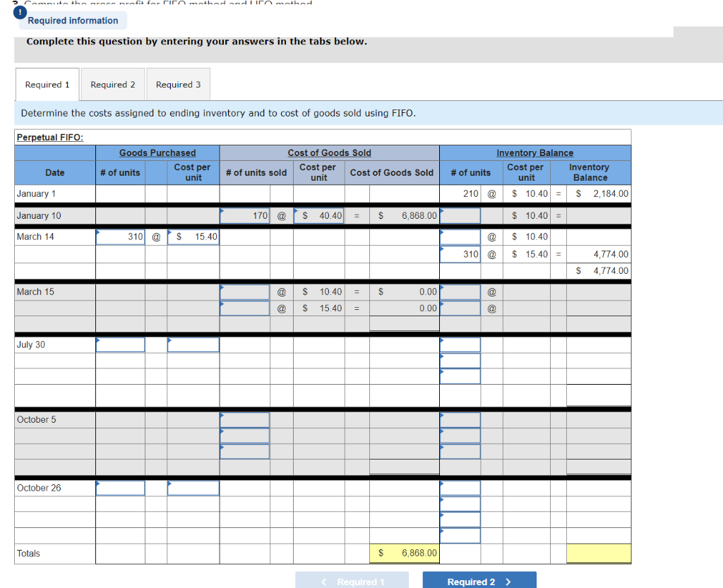Open the Required 3 tab
Screen dimensions: 723x588
click(178, 84)
